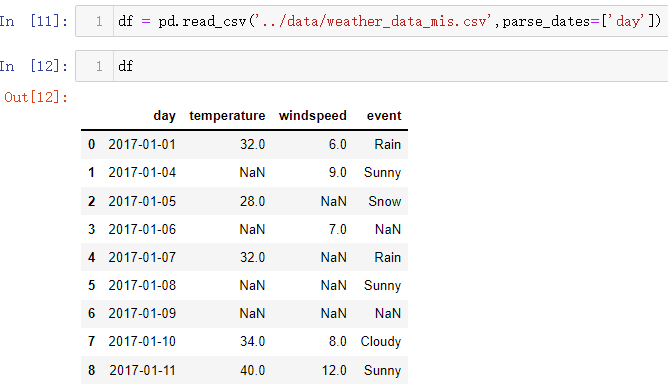The image size is (668, 389).
Task: Click temperature value 28.0
Action: point(252,201)
